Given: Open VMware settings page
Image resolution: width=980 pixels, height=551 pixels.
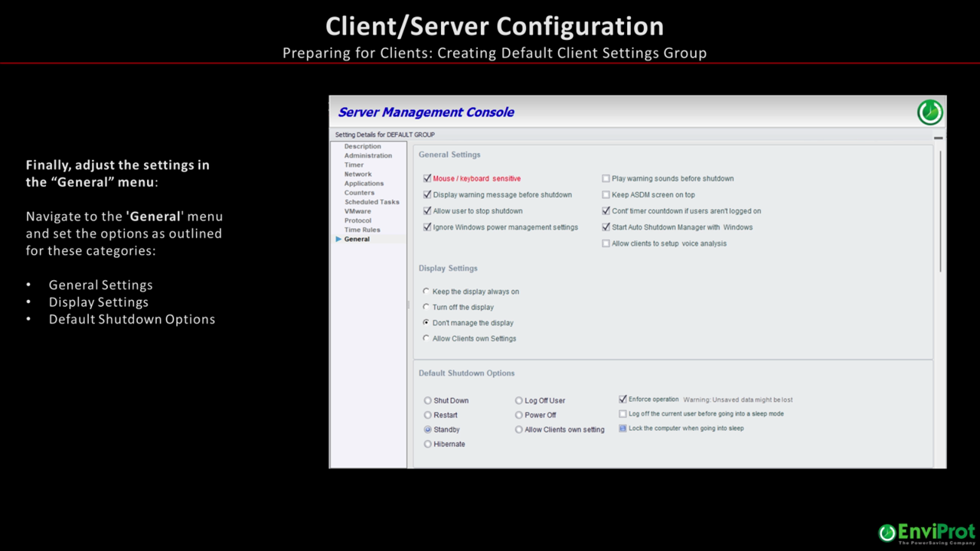Looking at the screenshot, I should coord(358,210).
